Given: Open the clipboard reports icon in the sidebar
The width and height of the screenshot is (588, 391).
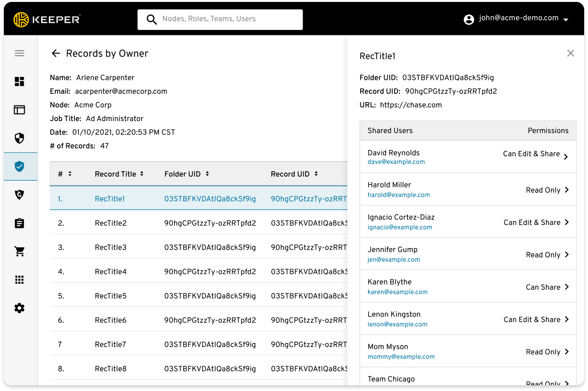Looking at the screenshot, I should [x=19, y=223].
